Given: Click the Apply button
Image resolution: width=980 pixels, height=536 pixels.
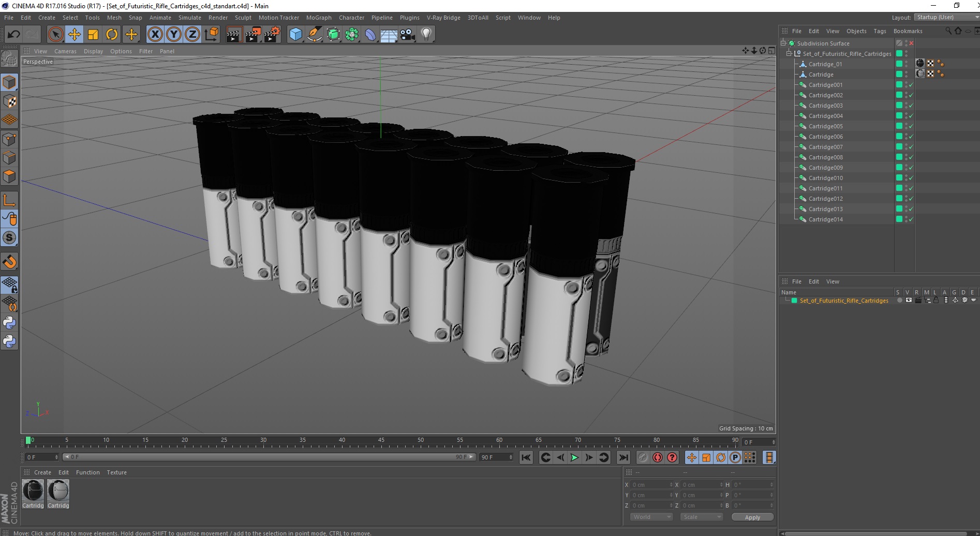Looking at the screenshot, I should [752, 517].
